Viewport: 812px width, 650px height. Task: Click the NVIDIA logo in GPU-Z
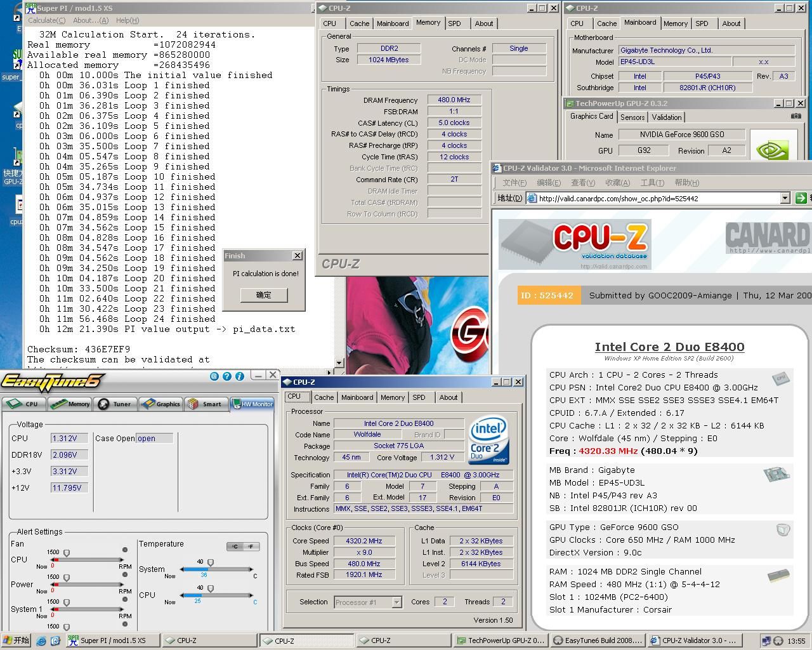click(x=773, y=147)
